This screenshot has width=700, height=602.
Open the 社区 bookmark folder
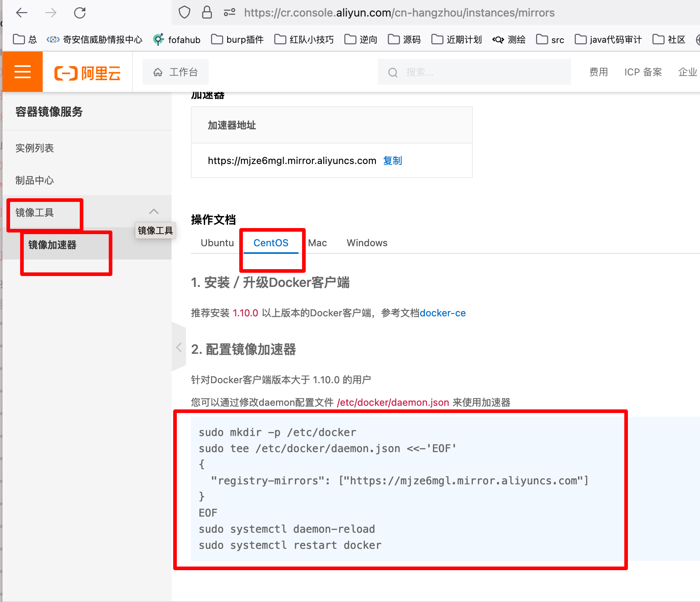pyautogui.click(x=669, y=39)
